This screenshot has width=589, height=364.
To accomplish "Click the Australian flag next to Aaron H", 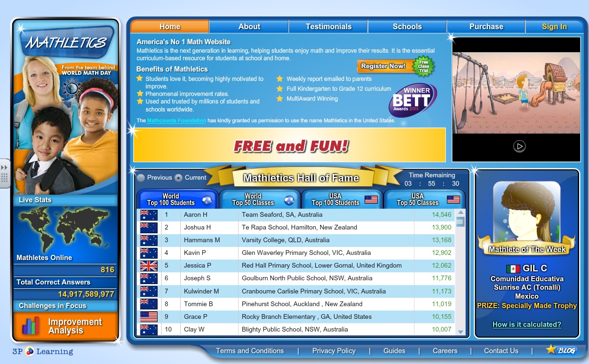I will pos(149,214).
